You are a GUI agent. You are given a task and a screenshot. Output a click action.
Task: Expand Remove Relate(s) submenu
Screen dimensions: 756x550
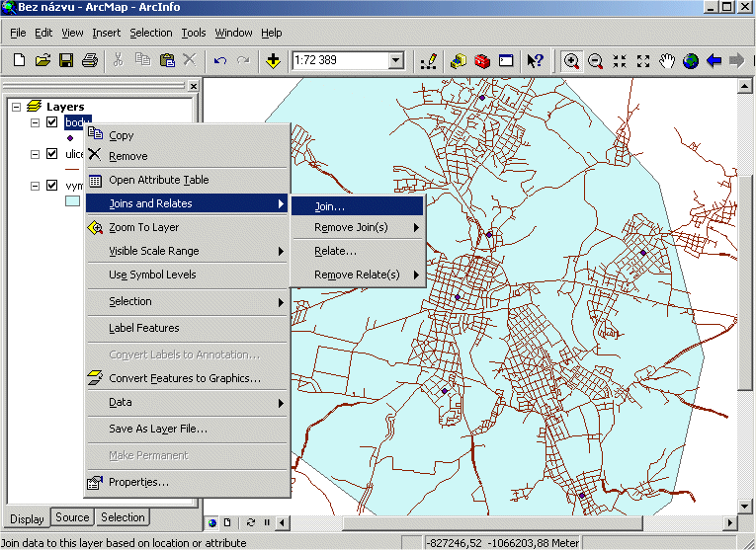point(358,275)
